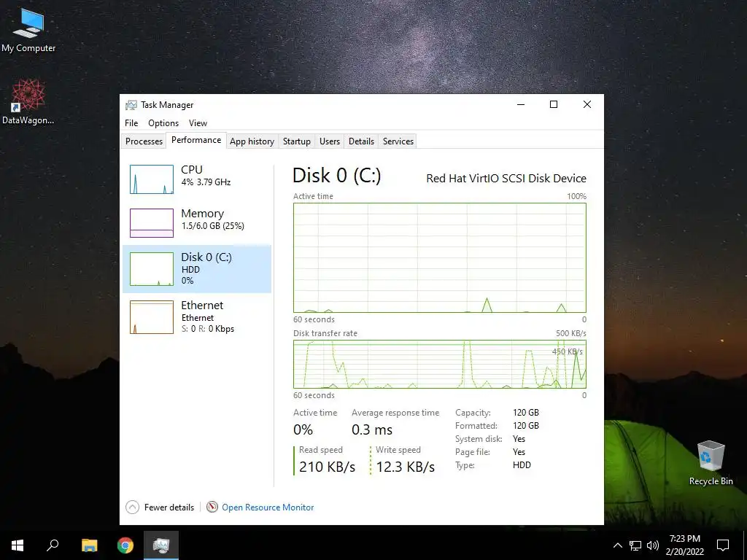
Task: Select Task Manager taskbar button
Action: tap(161, 545)
